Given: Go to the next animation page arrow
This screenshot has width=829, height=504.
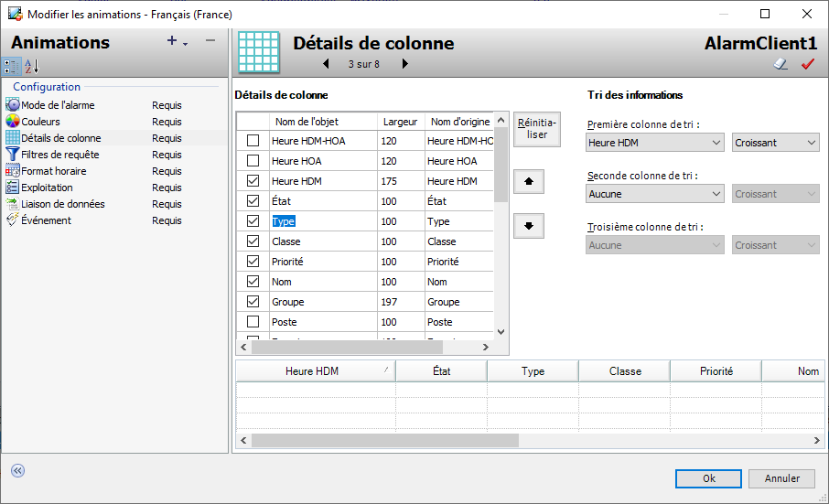Looking at the screenshot, I should point(404,64).
